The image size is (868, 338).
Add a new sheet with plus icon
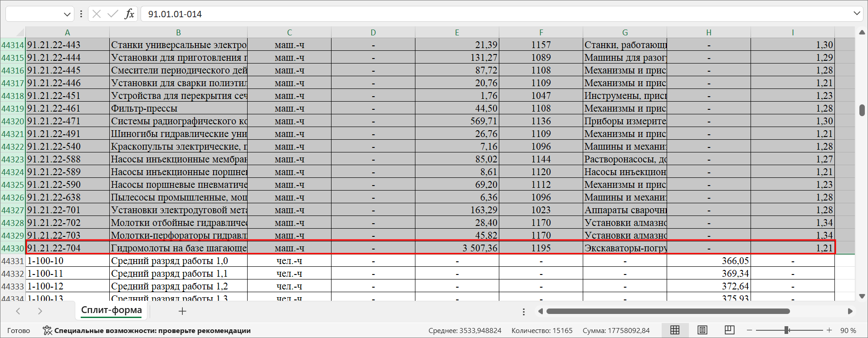pos(182,311)
